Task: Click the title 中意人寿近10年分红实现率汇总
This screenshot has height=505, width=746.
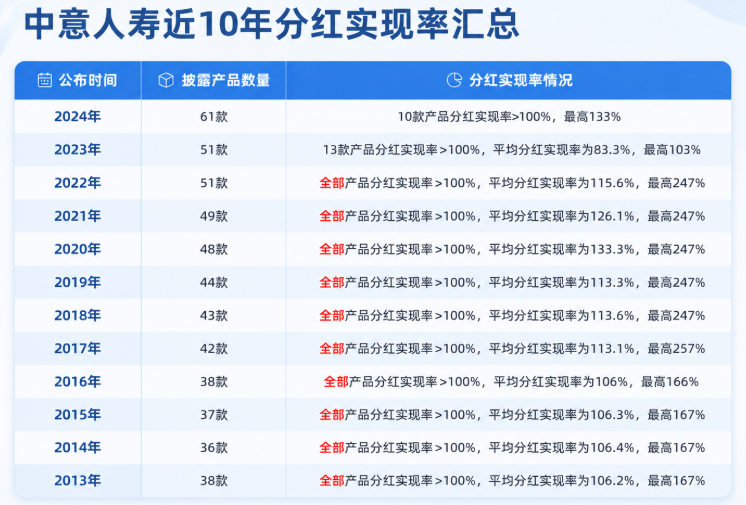Action: pyautogui.click(x=272, y=24)
